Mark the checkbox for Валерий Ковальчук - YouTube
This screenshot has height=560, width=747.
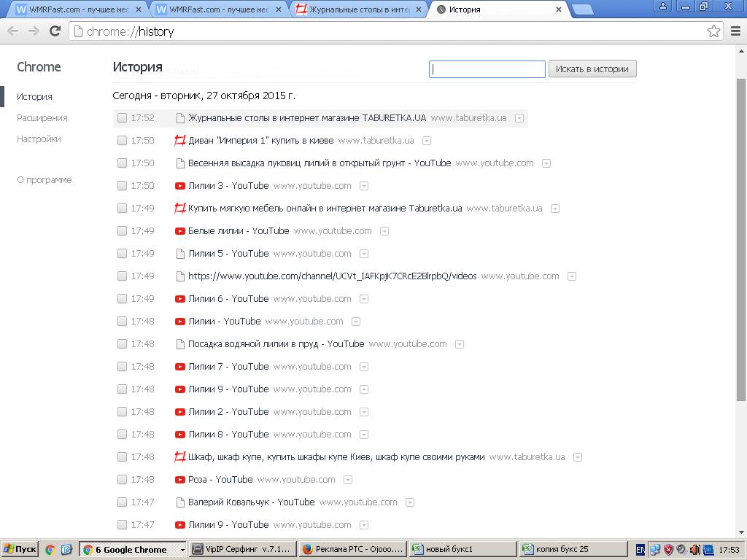click(x=122, y=502)
